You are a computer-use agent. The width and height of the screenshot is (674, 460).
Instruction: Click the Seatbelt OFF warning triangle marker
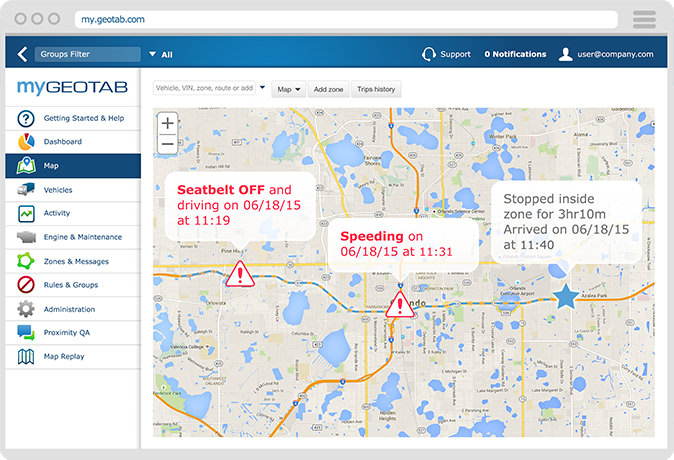point(240,274)
